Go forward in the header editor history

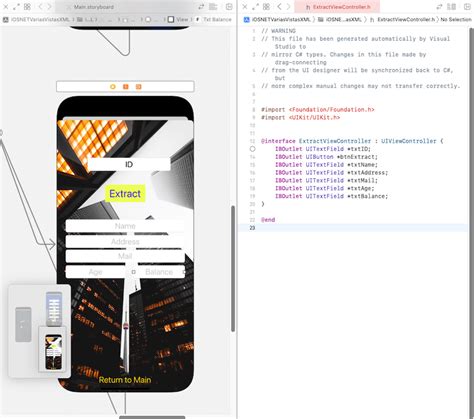point(288,7)
